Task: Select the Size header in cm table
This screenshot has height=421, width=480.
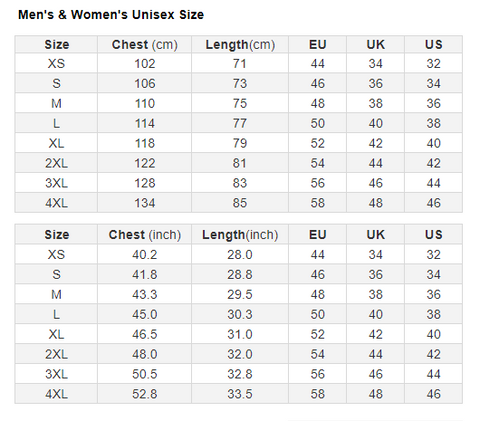Action: tap(56, 45)
